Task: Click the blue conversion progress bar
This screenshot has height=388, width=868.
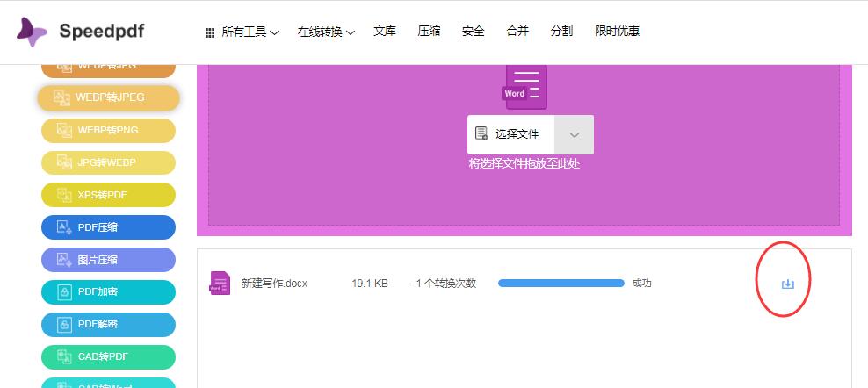Action: [x=561, y=283]
